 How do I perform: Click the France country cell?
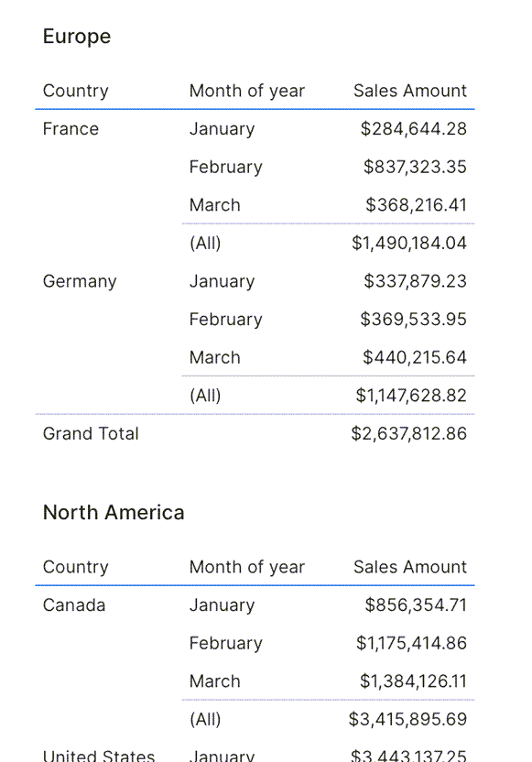coord(71,129)
